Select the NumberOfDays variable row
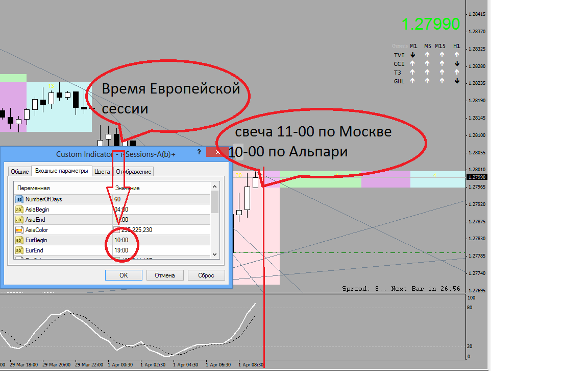588x371 pixels. 112,199
